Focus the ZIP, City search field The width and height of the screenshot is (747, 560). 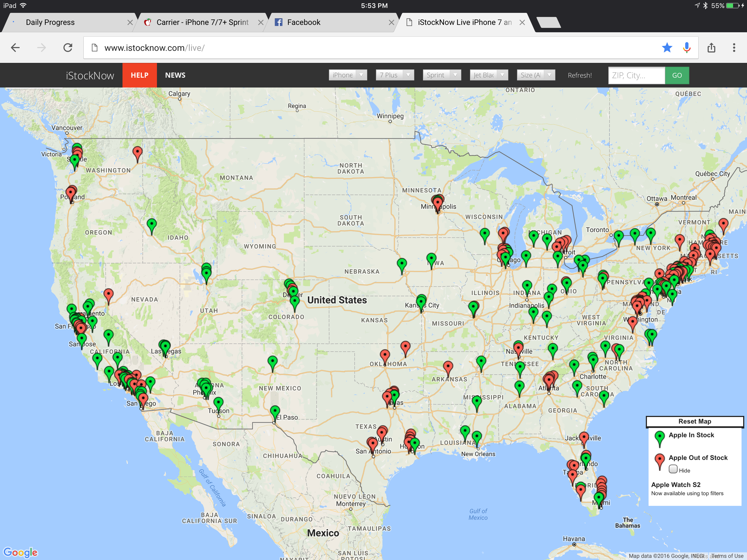pyautogui.click(x=636, y=75)
